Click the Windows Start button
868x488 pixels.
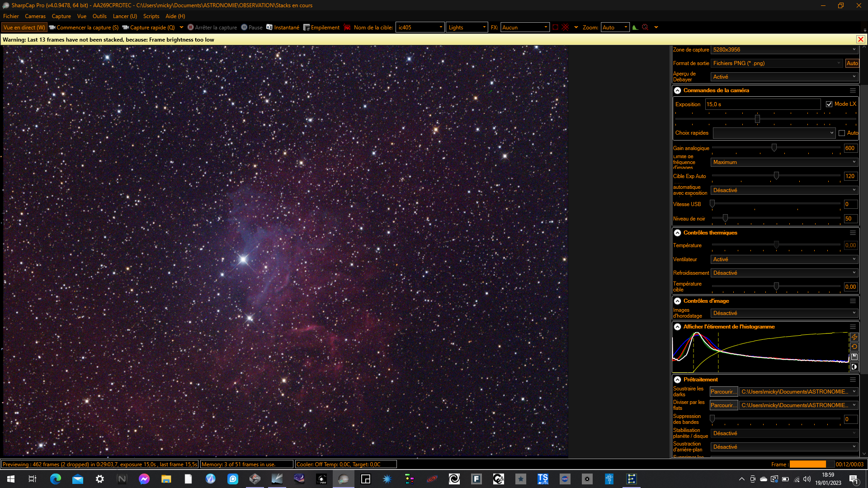pos(11,479)
